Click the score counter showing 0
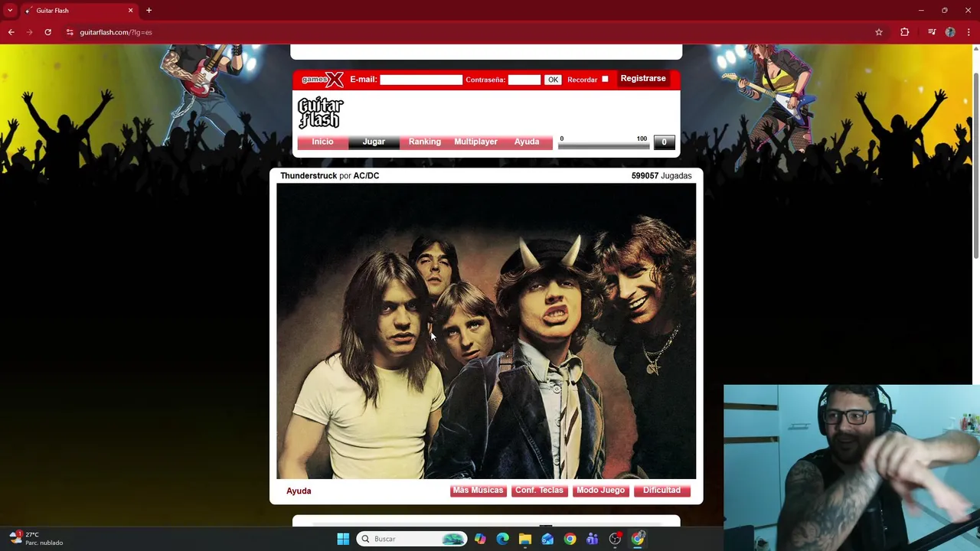This screenshot has width=980, height=551. point(664,142)
